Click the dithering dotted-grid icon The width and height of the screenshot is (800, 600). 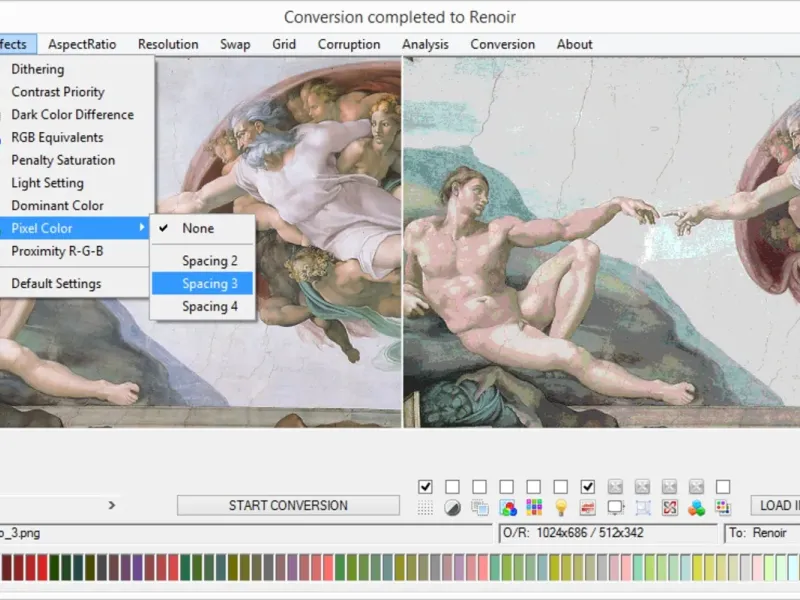pyautogui.click(x=426, y=508)
